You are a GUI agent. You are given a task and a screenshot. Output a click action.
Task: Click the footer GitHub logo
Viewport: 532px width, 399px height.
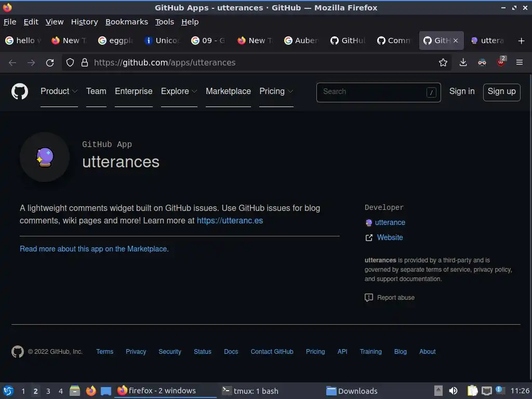pyautogui.click(x=18, y=352)
